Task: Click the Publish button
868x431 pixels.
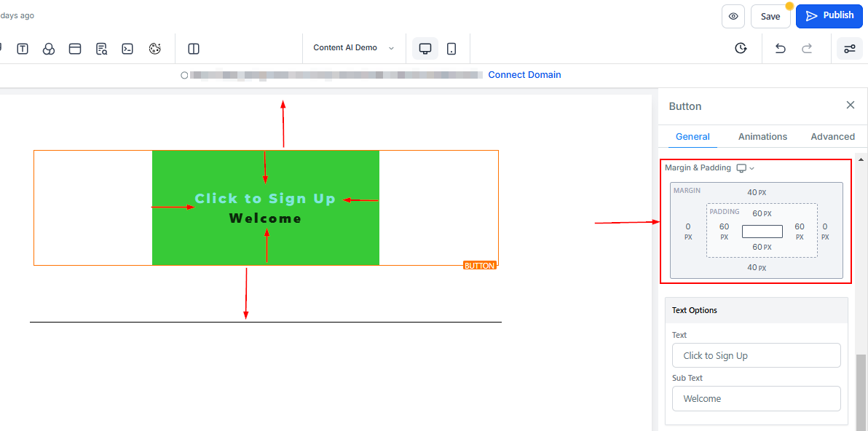Action: pyautogui.click(x=829, y=16)
